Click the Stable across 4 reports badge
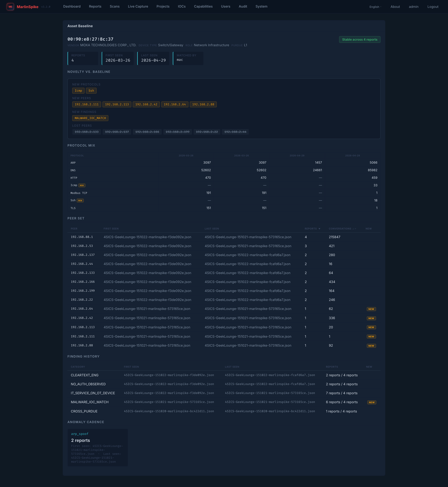Image resolution: width=448 pixels, height=487 pixels. pyautogui.click(x=360, y=40)
